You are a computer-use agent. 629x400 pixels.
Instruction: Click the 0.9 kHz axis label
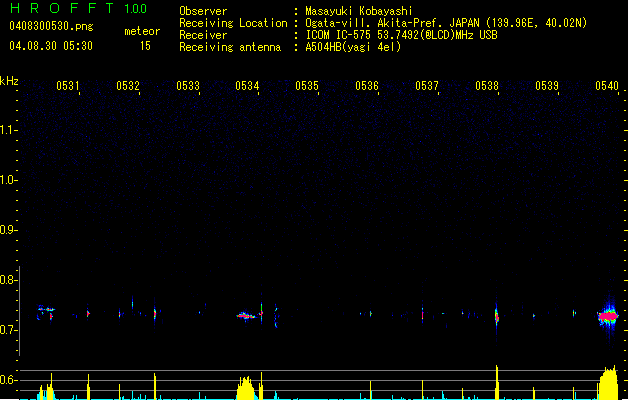click(x=8, y=230)
